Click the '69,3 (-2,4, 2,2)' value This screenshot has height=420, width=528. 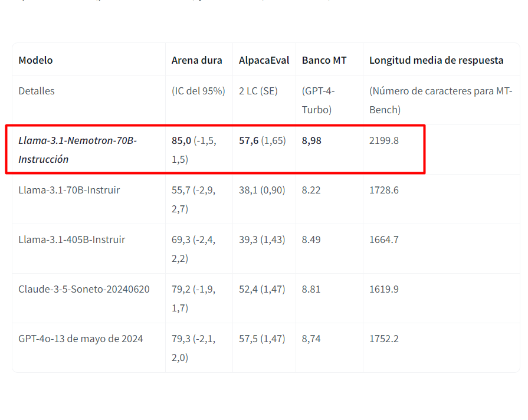coord(194,249)
